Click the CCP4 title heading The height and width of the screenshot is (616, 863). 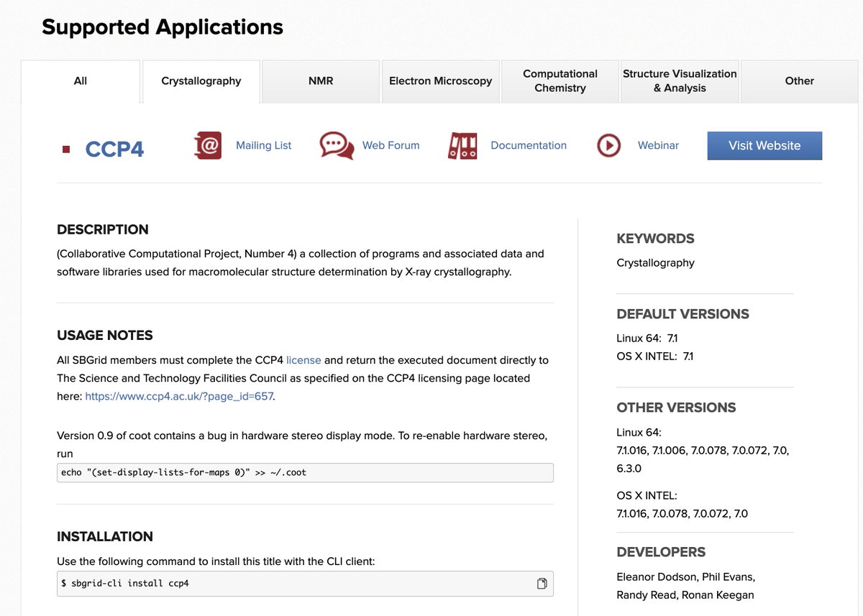click(x=114, y=149)
